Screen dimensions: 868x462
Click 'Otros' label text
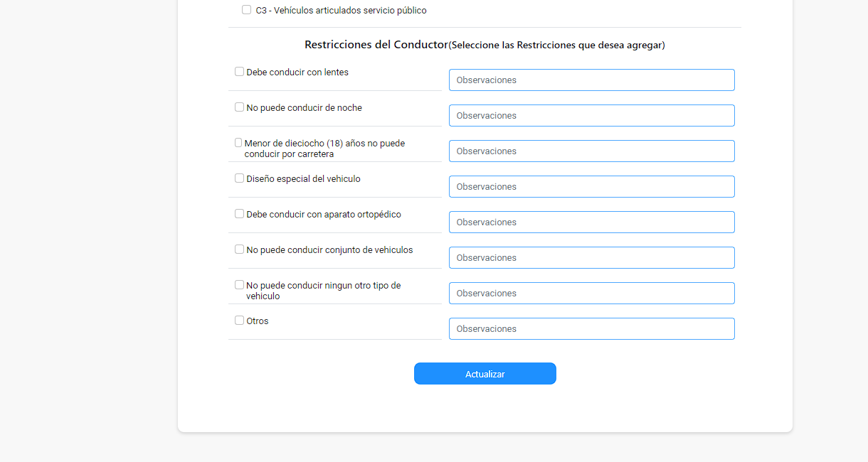click(x=258, y=321)
